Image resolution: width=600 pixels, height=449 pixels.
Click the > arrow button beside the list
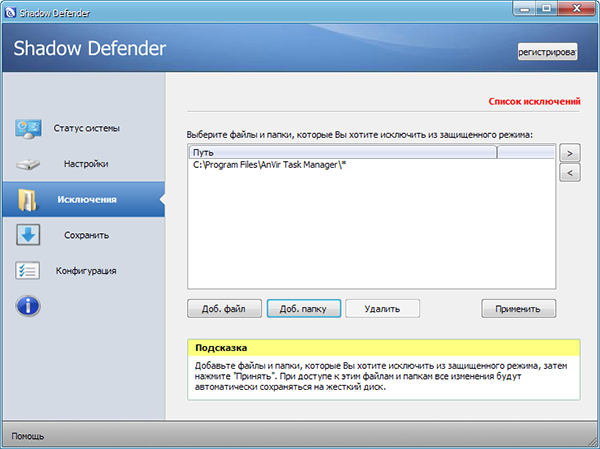570,153
